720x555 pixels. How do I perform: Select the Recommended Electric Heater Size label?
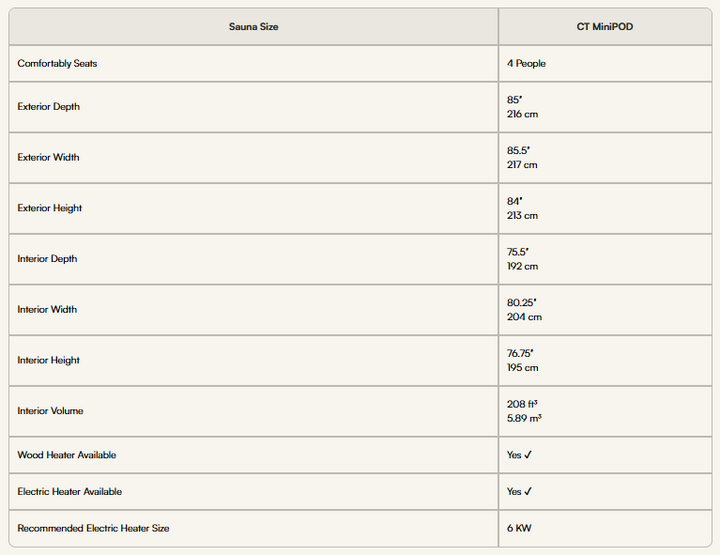tap(93, 528)
